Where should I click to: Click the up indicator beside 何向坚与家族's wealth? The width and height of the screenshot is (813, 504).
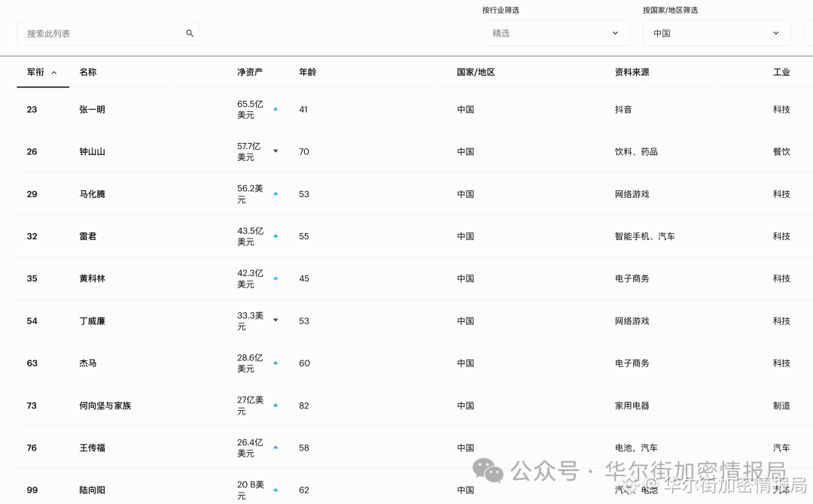(276, 404)
